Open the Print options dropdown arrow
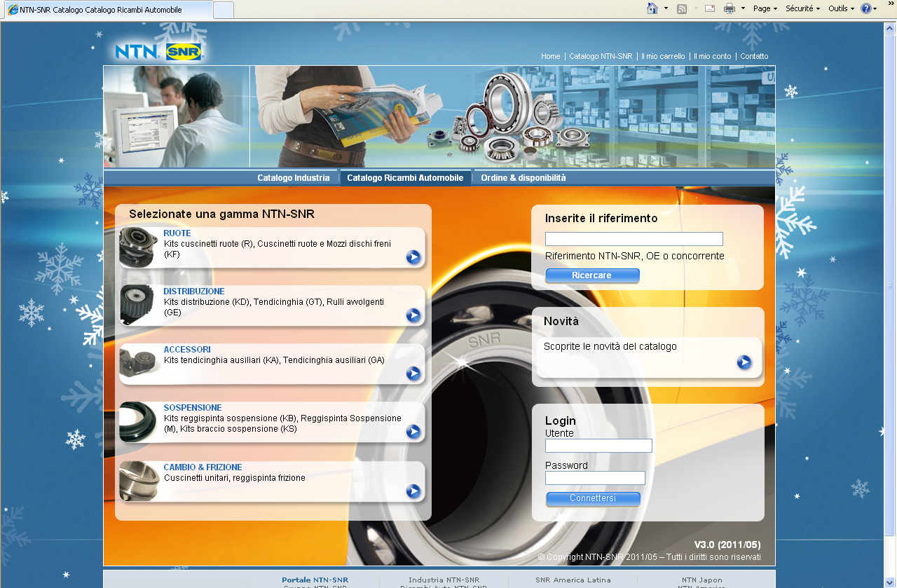 tap(743, 8)
